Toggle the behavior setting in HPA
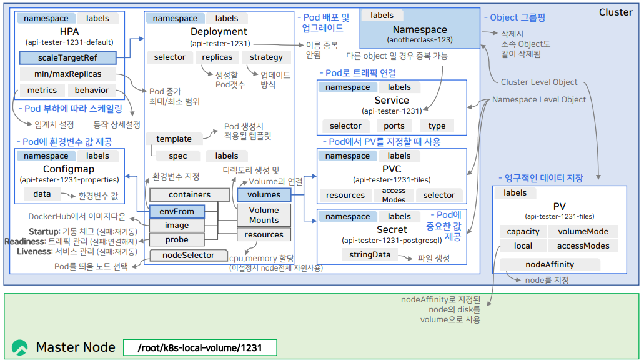The height and width of the screenshot is (363, 644). 91,90
